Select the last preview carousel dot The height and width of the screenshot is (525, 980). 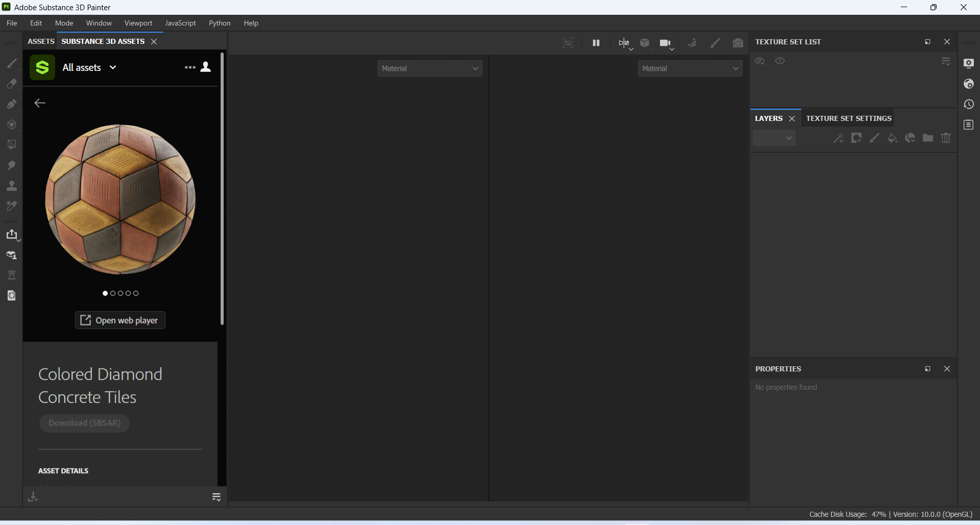coord(136,293)
